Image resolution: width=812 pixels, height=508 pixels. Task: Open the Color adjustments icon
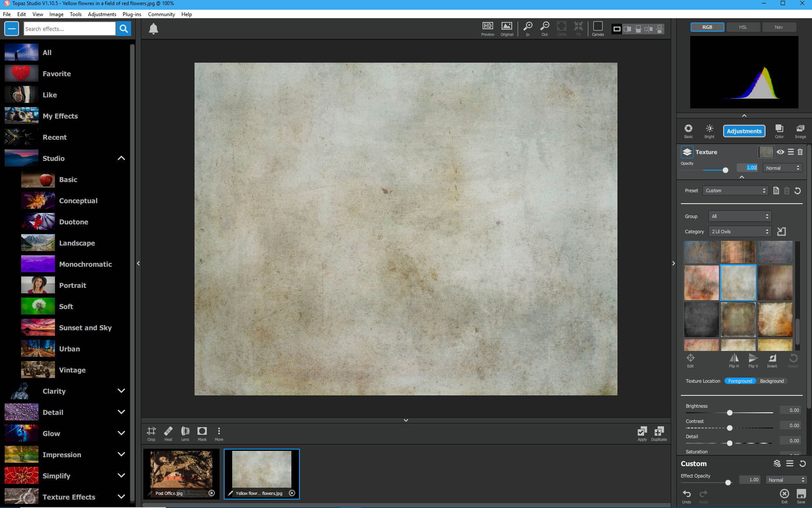point(779,131)
